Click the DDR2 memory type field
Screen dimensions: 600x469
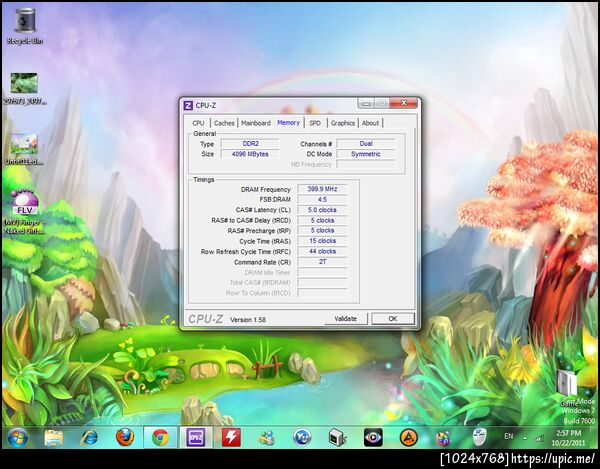tap(250, 144)
